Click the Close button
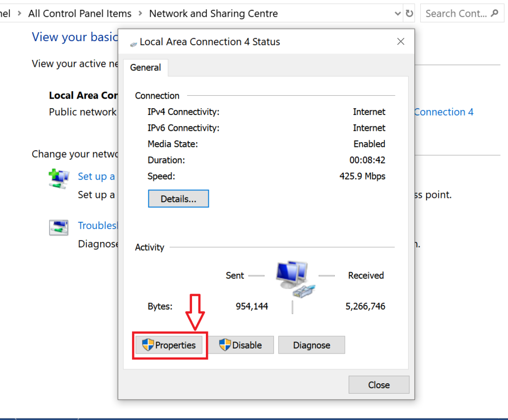This screenshot has height=420, width=508. (x=379, y=384)
